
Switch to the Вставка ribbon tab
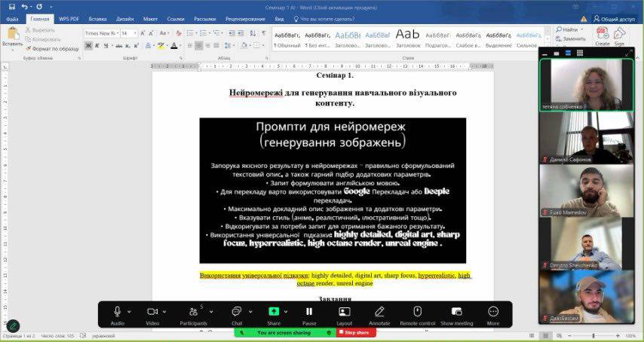point(97,18)
